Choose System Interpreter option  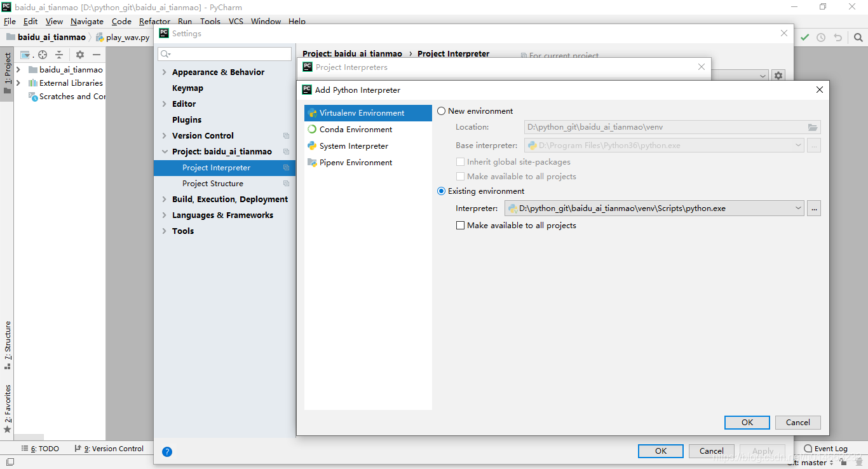point(353,146)
